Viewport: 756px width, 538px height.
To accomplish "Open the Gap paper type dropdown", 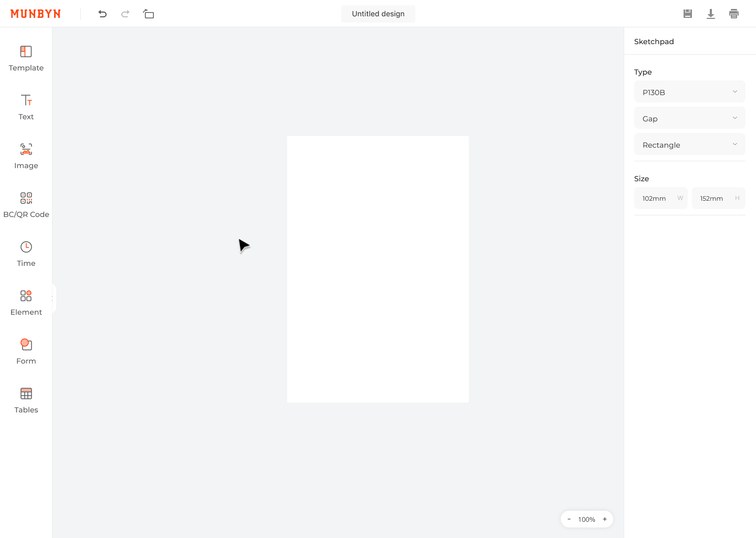I will point(689,118).
